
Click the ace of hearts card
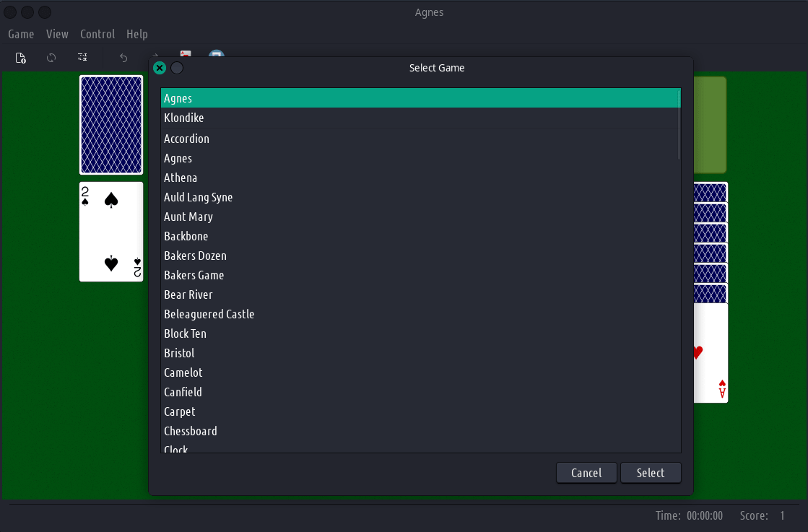(x=711, y=353)
